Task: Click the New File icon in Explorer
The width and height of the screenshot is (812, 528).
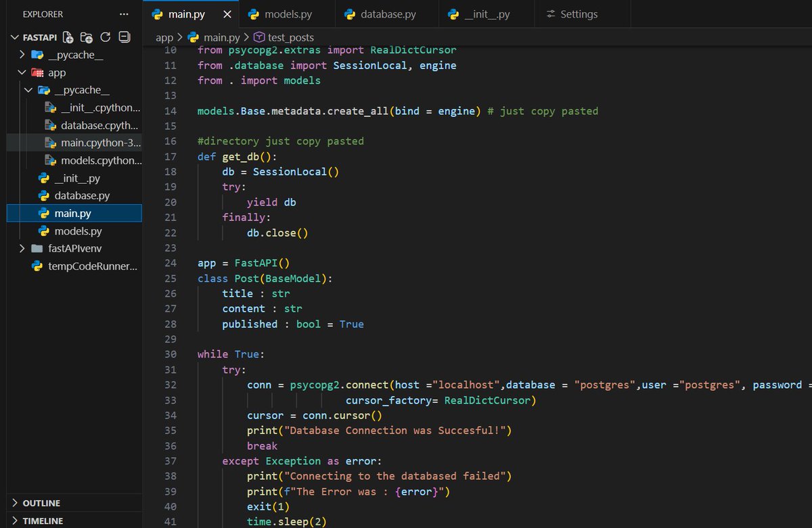Action: pyautogui.click(x=68, y=37)
